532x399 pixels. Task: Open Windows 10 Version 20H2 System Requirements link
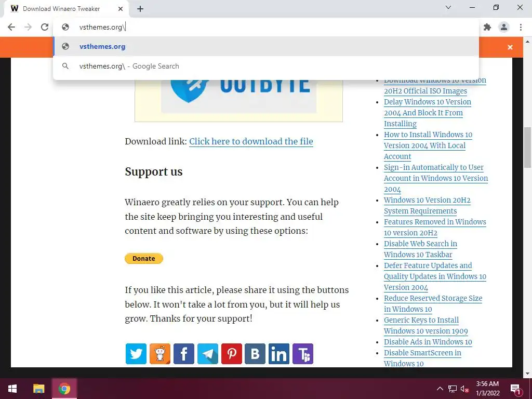click(x=427, y=205)
